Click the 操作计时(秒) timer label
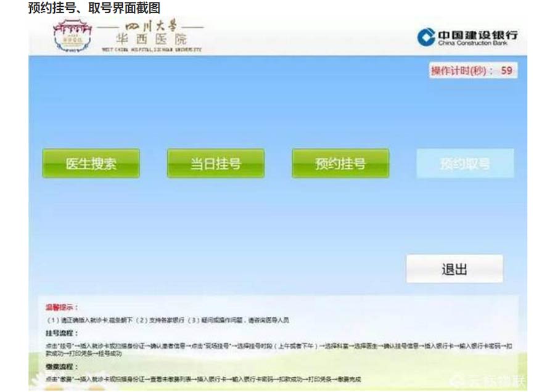 point(462,71)
